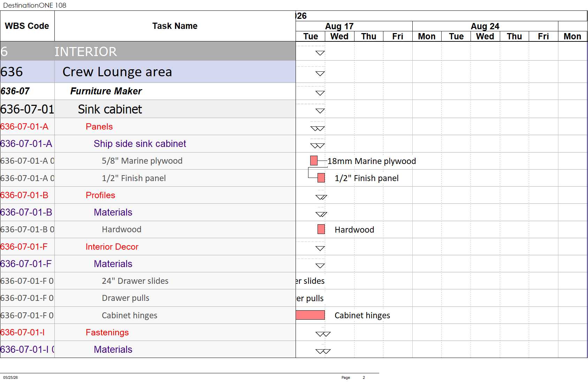The image size is (588, 382).
Task: Select the 24" Drawer slides task
Action: (135, 281)
